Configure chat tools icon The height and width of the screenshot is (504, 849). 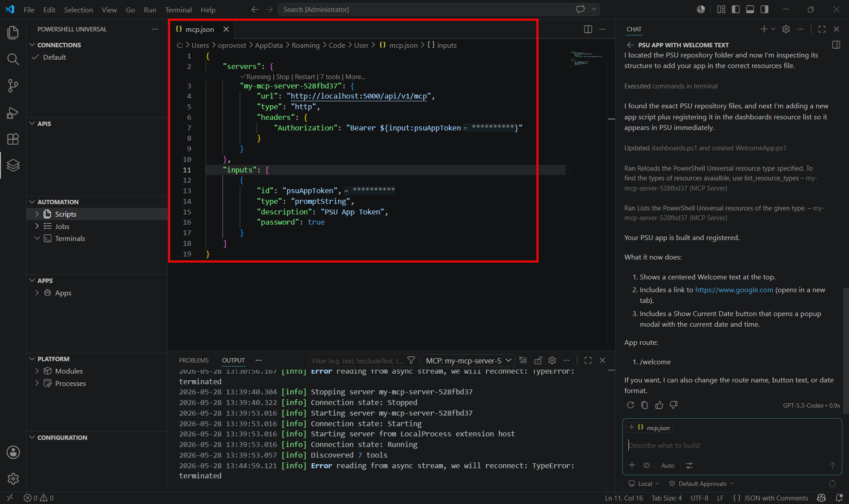tap(689, 465)
